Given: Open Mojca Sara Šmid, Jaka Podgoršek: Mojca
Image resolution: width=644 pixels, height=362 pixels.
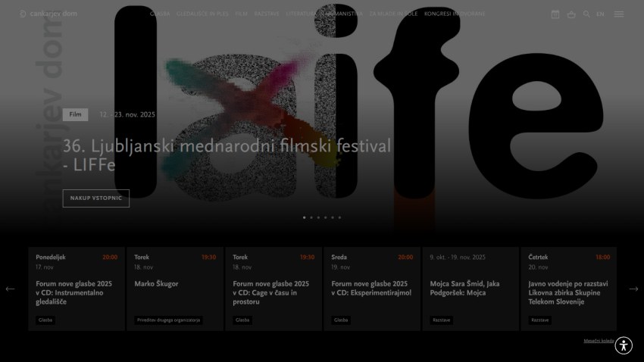Looking at the screenshot, I should pyautogui.click(x=464, y=288).
